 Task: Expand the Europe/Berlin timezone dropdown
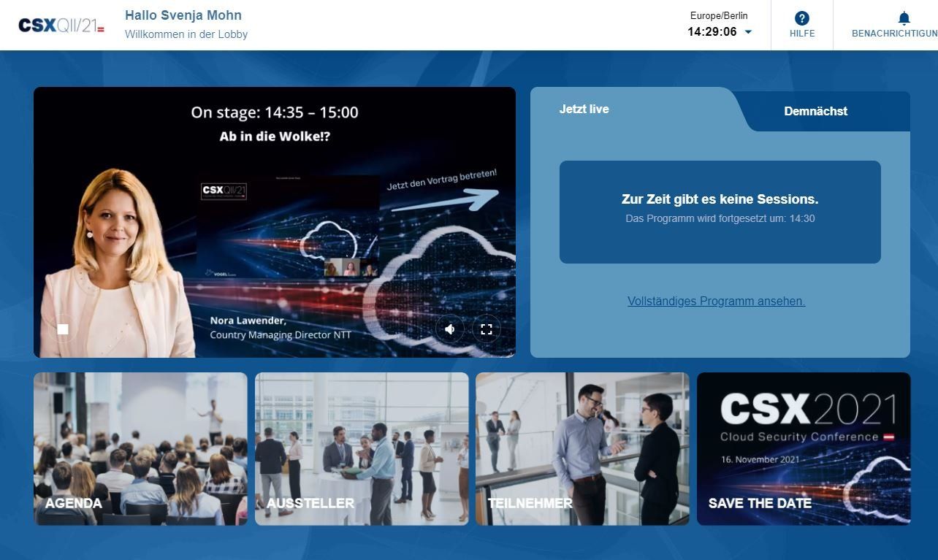(x=748, y=32)
